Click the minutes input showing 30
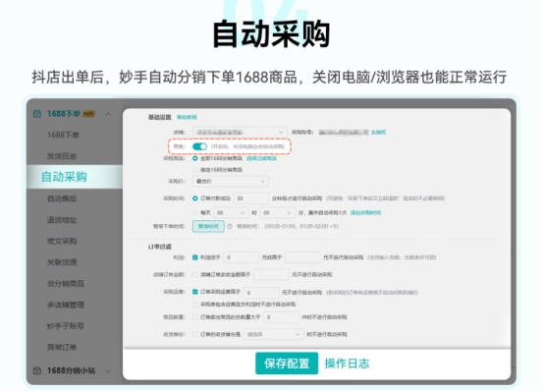This screenshot has height=392, width=544. coord(251,198)
